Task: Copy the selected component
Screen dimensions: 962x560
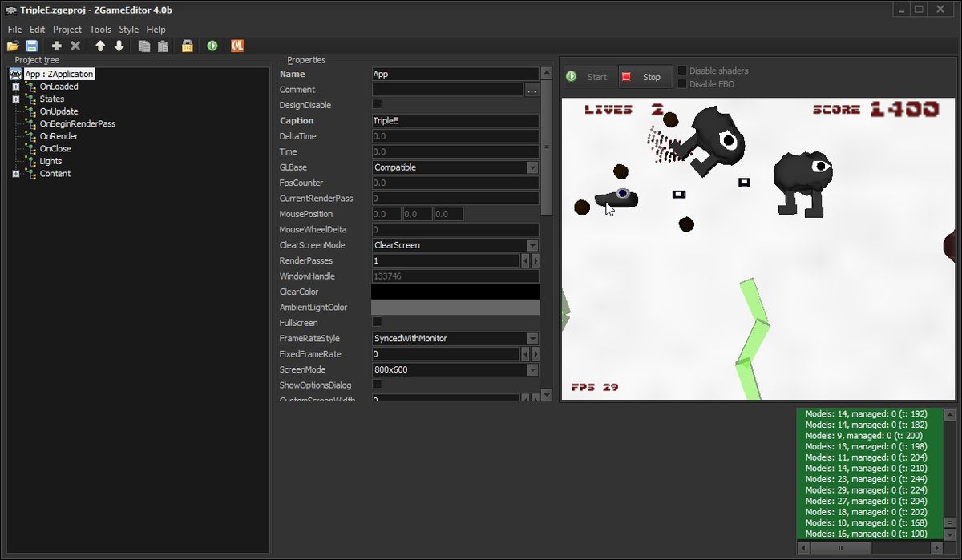Action: click(x=144, y=46)
